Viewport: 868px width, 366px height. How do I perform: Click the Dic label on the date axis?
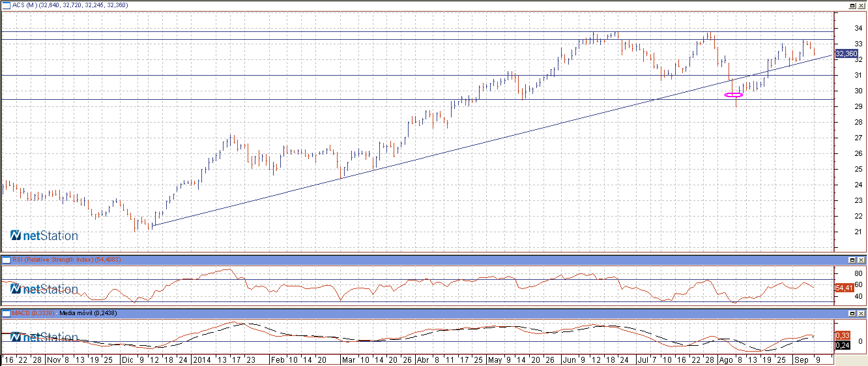[127, 359]
